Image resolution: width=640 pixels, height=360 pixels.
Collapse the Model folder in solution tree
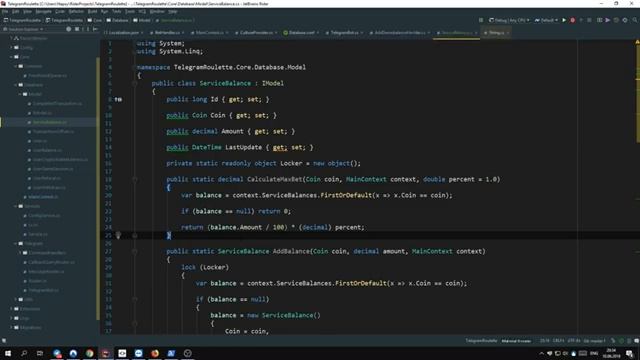[20, 94]
